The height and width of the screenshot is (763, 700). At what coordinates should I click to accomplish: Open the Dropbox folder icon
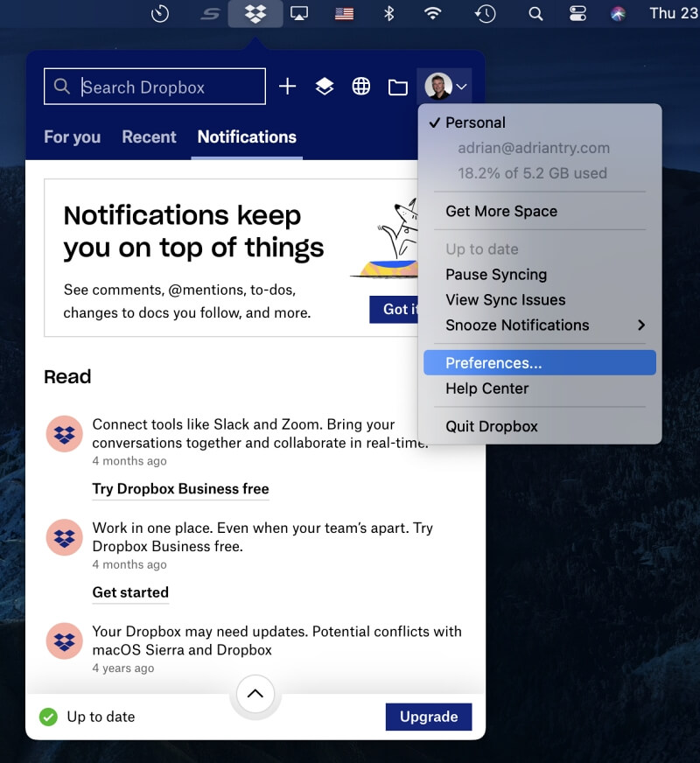pos(398,87)
